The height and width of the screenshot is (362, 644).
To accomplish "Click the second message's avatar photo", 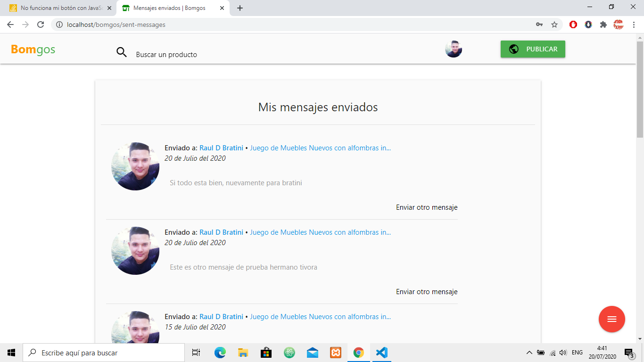I will pos(135,251).
